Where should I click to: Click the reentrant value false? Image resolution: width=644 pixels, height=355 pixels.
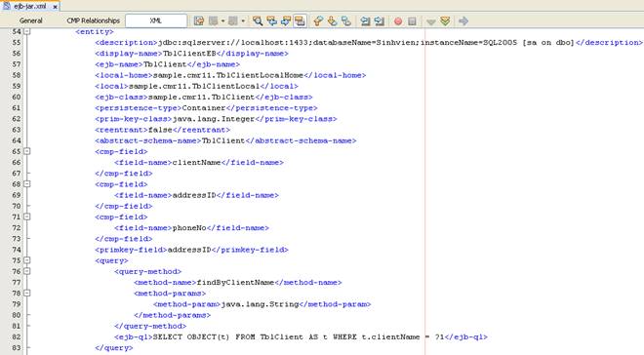point(160,130)
